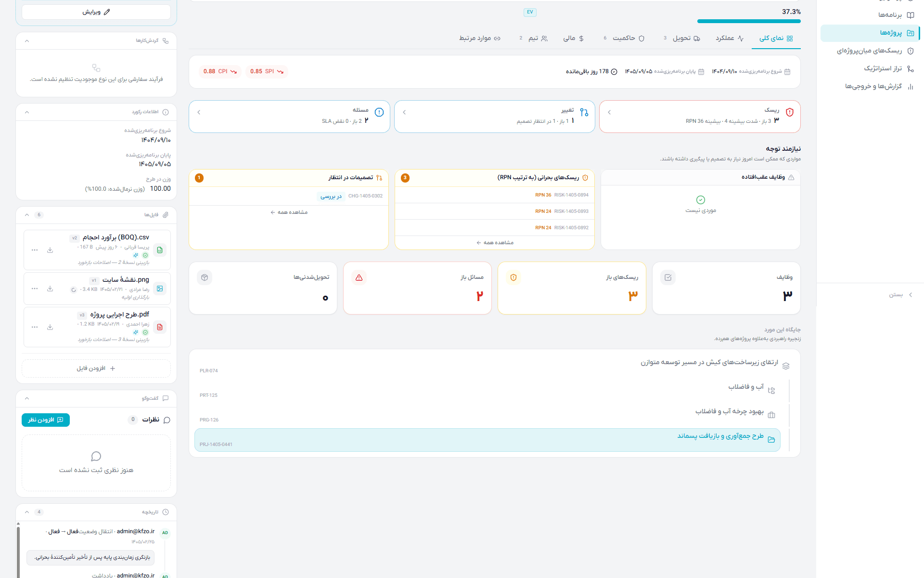924x578 pixels.
Task: Open the وظایف tasks tile
Action: click(726, 288)
